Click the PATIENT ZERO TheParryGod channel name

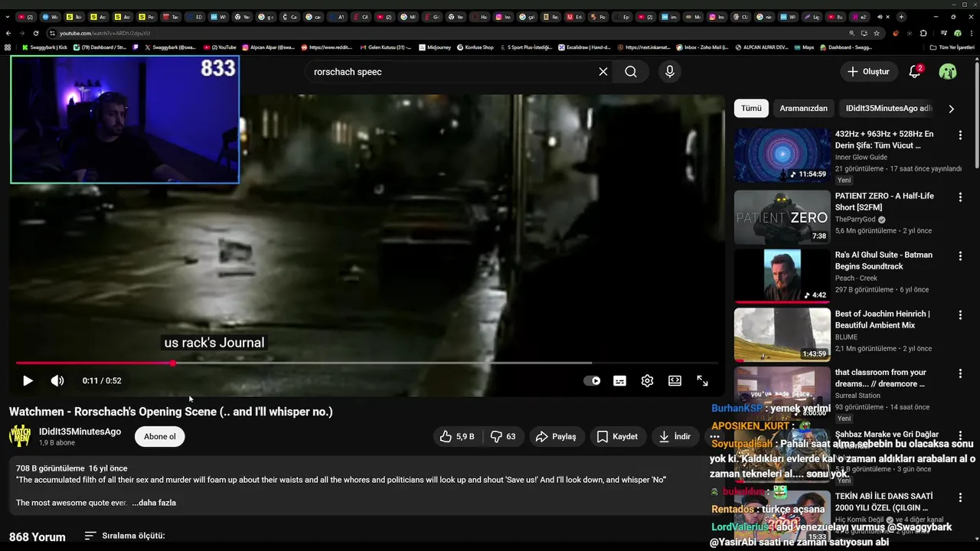click(x=855, y=220)
